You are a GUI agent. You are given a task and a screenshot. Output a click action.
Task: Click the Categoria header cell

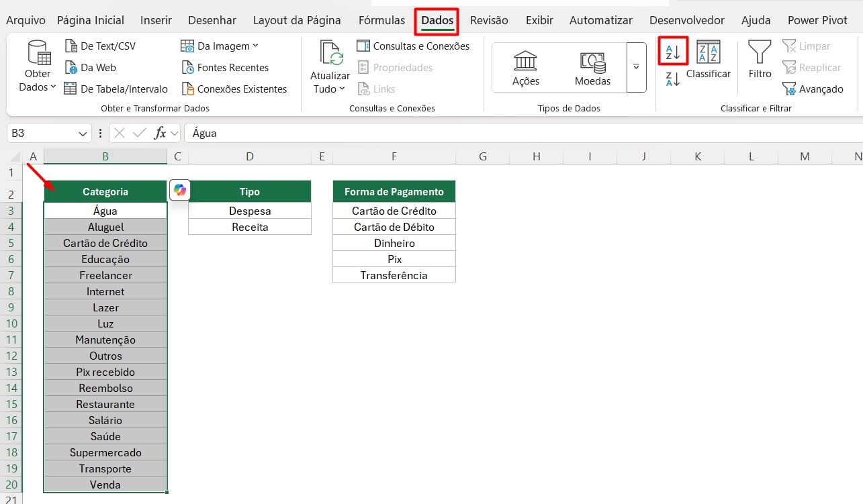pyautogui.click(x=105, y=191)
